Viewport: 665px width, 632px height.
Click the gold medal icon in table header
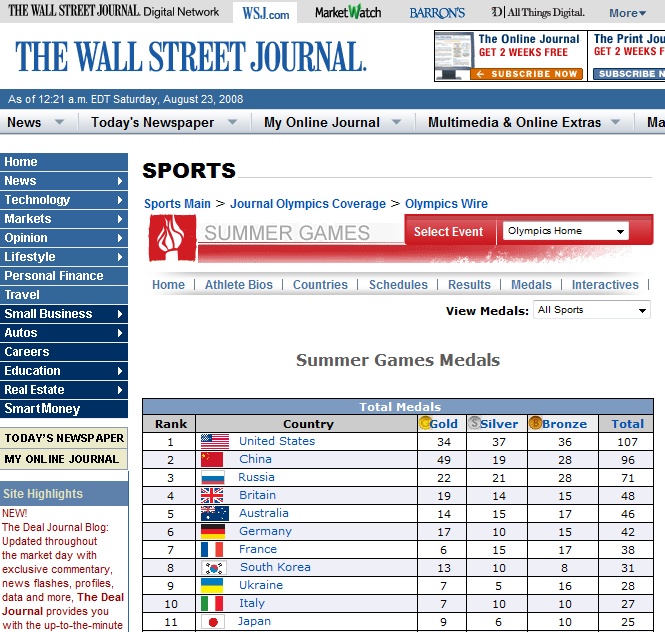pyautogui.click(x=424, y=423)
